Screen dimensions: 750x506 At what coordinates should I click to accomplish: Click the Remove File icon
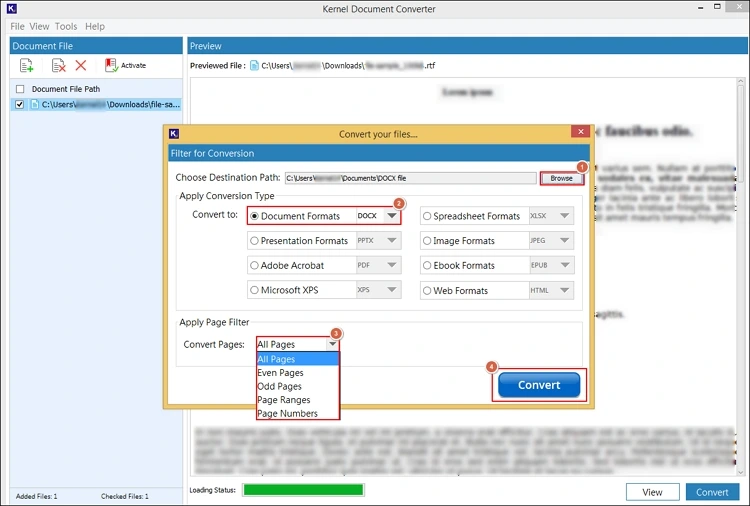point(58,66)
